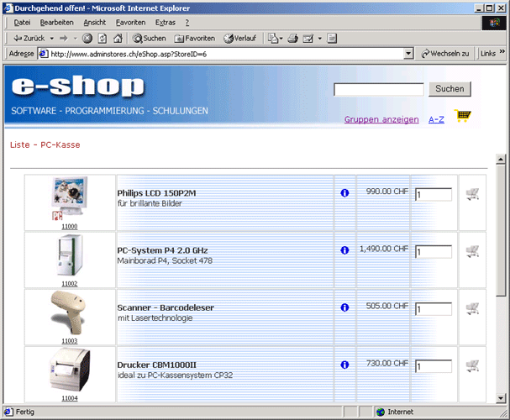Open article number 11004 link

click(x=70, y=398)
